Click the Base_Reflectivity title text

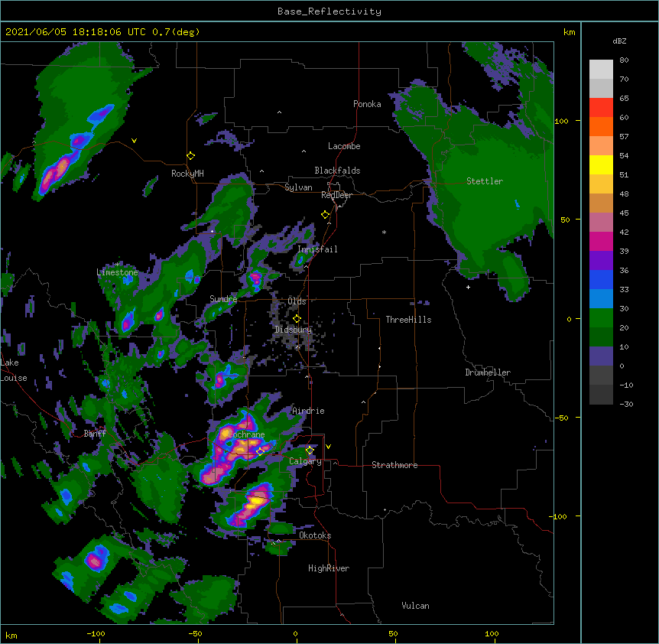click(x=329, y=11)
